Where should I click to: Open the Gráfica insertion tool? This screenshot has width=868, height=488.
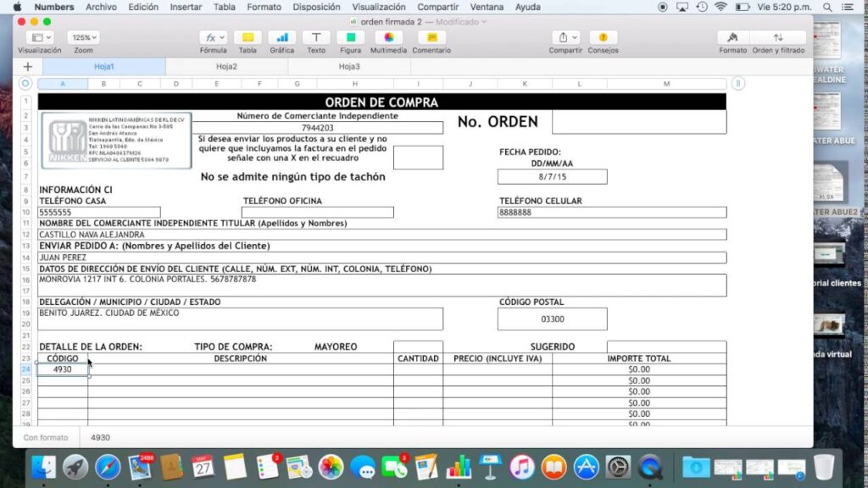click(281, 38)
